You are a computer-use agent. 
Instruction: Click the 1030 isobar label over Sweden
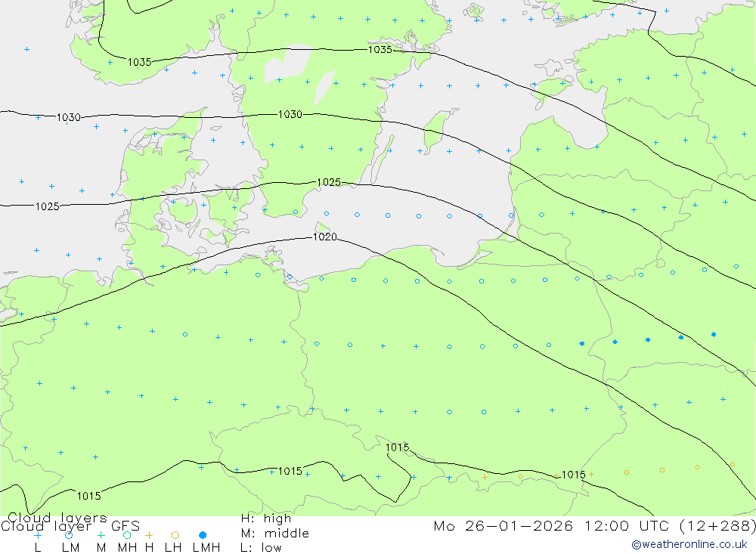coord(290,114)
